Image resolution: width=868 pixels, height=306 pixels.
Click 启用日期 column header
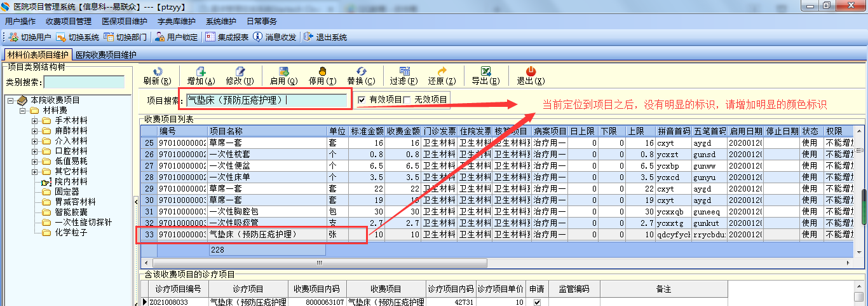point(745,130)
